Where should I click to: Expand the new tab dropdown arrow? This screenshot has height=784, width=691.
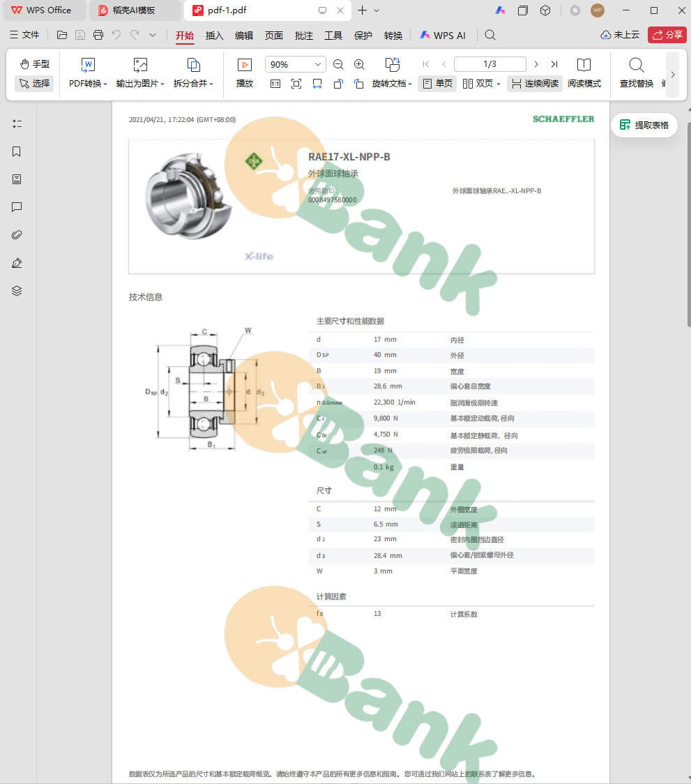377,10
